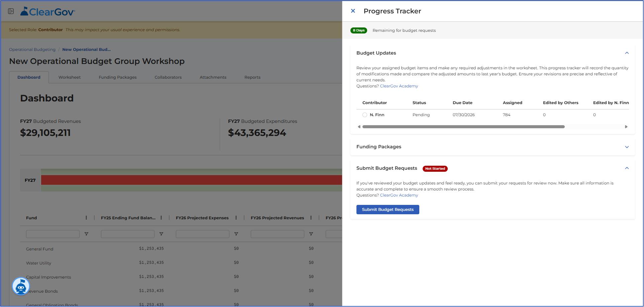Collapse the Budget Updates section

(627, 53)
